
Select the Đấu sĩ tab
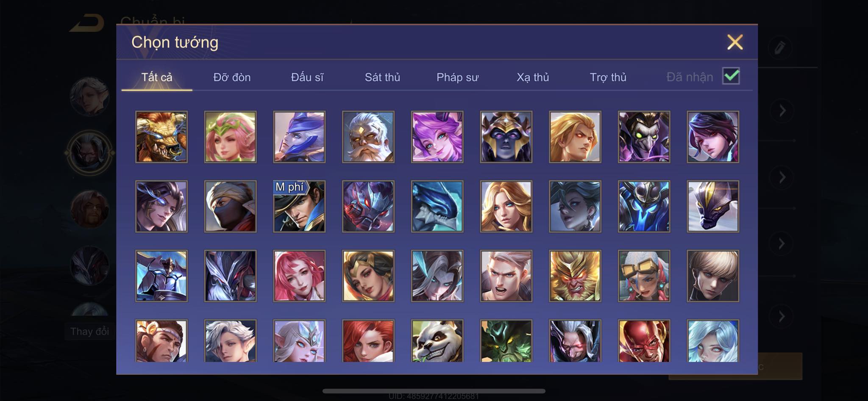pyautogui.click(x=307, y=77)
